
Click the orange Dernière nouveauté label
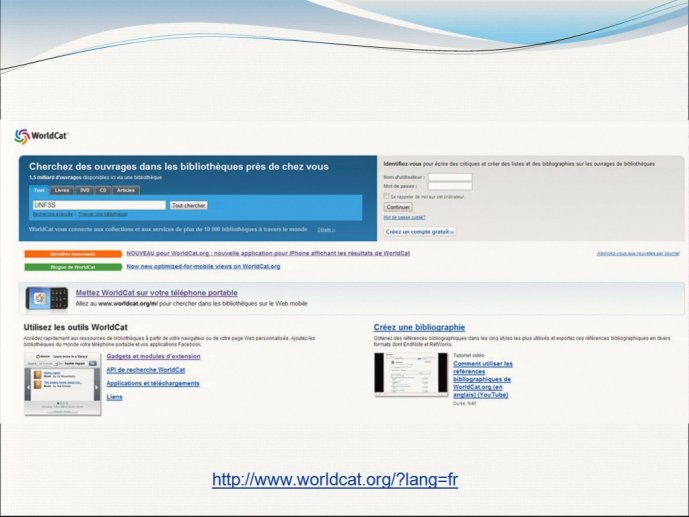pos(73,254)
